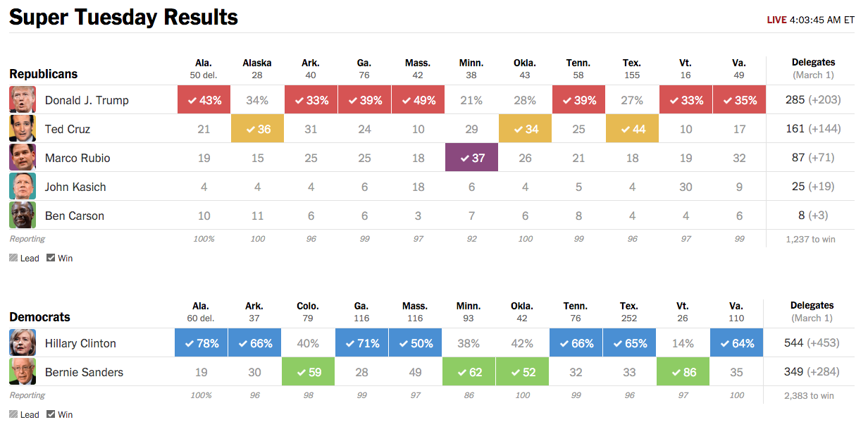Viewport: 868px width, 427px height.
Task: Click the Win checkmark legend icon under Republicans
Action: [x=51, y=258]
